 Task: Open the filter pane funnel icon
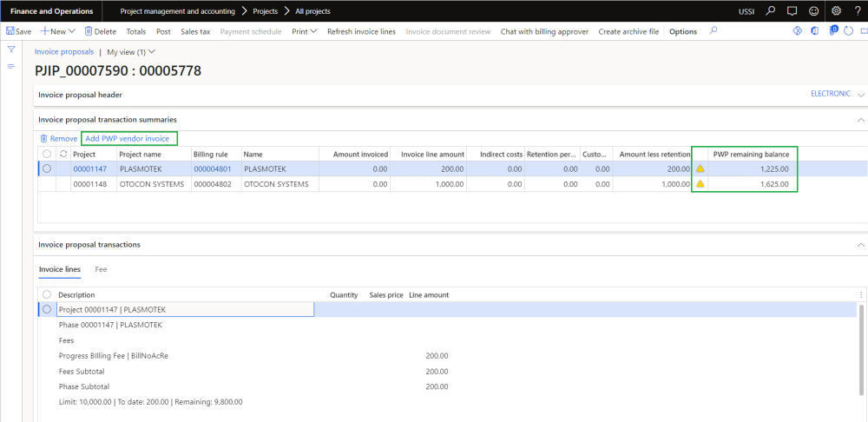click(11, 49)
